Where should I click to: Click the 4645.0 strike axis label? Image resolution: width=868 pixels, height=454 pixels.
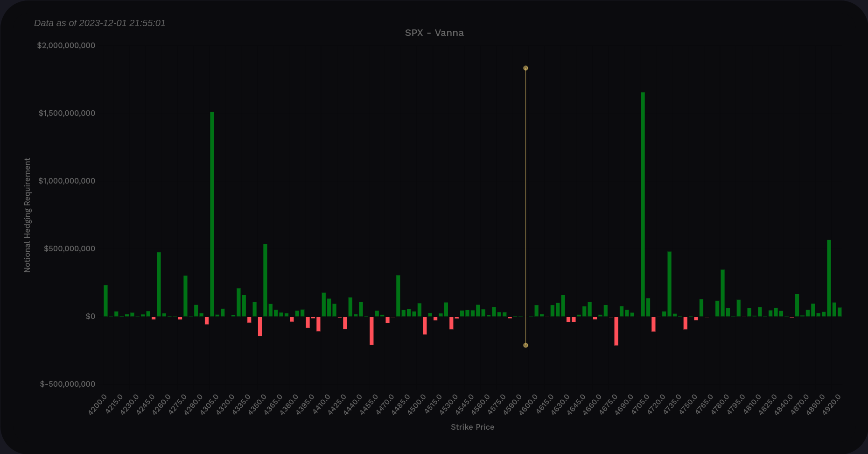[576, 404]
